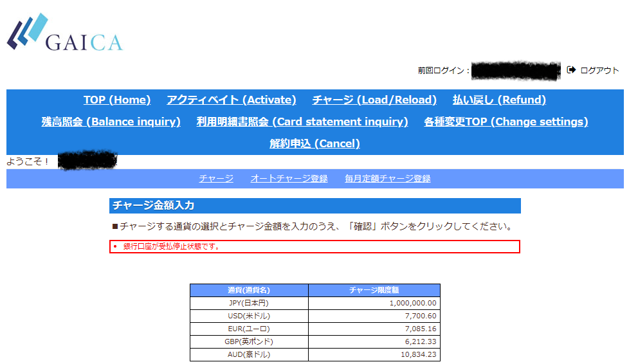Click the ようこそ！ greeting text
Image resolution: width=629 pixels, height=364 pixels.
(x=27, y=161)
